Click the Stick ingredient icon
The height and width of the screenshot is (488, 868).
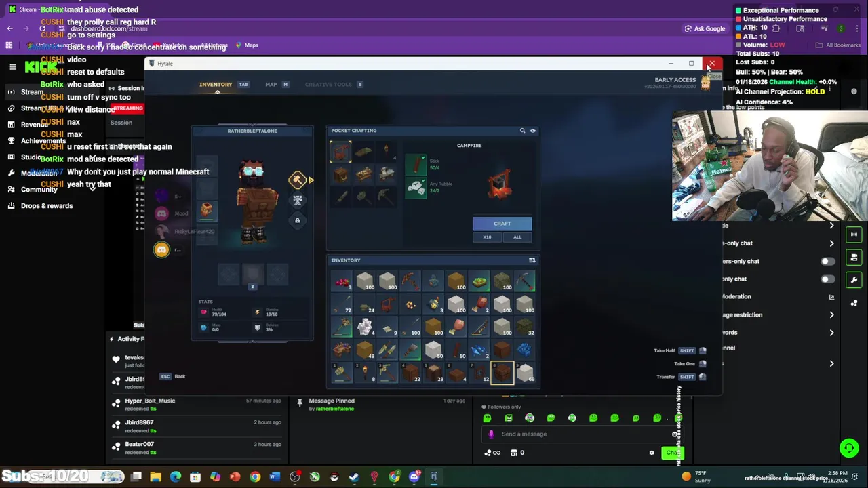pyautogui.click(x=416, y=165)
